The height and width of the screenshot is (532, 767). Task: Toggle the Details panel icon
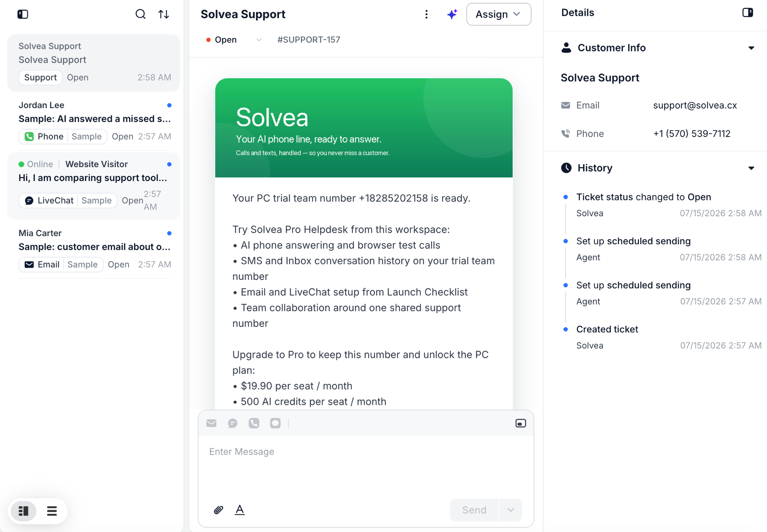tap(747, 13)
